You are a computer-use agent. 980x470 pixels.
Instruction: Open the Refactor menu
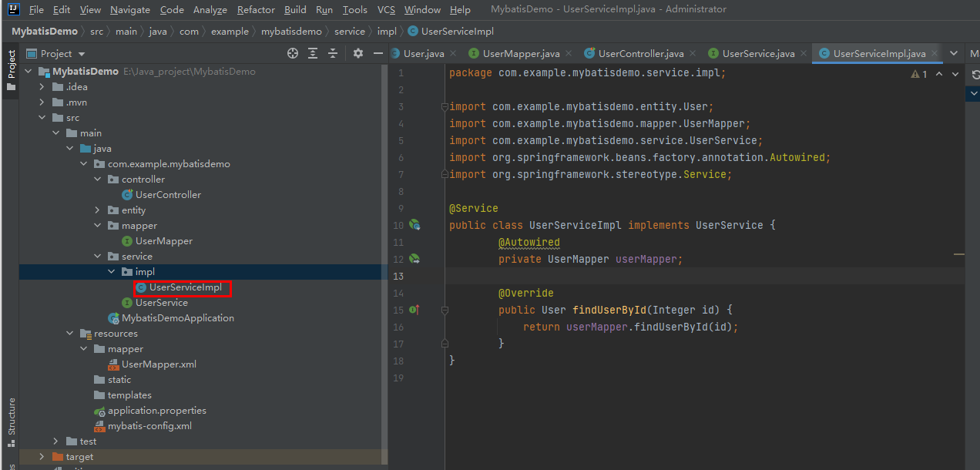(x=255, y=9)
